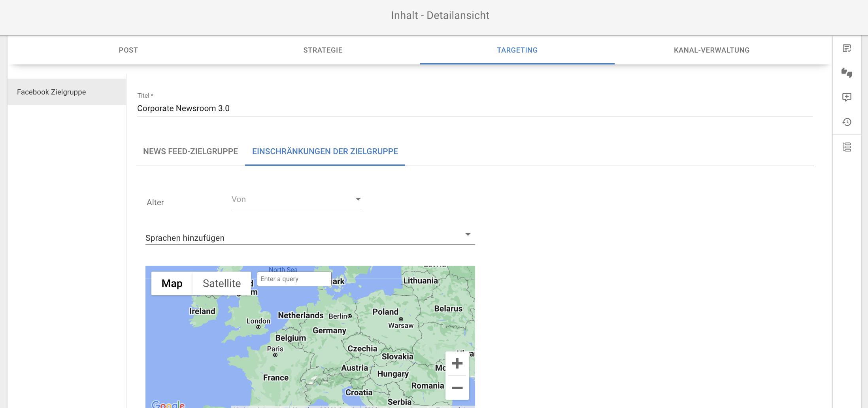868x408 pixels.
Task: Click the list structure icon in sidebar
Action: (847, 147)
